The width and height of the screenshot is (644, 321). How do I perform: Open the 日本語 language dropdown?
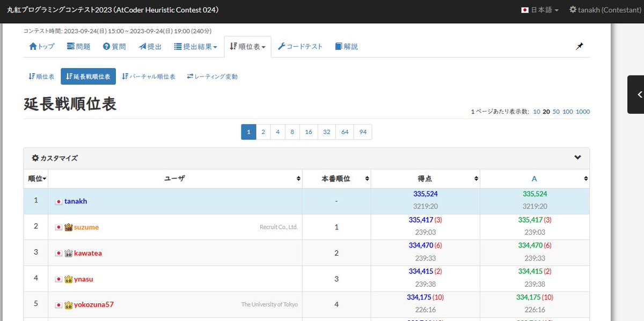click(x=540, y=10)
